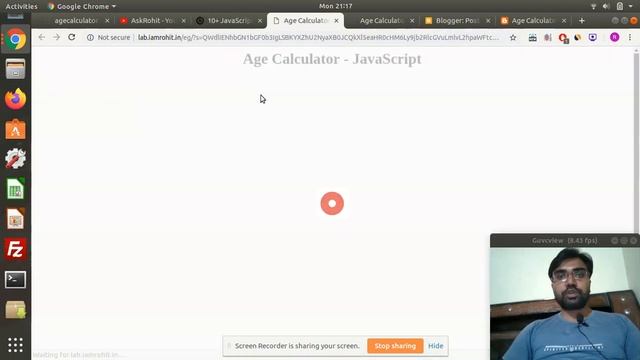The height and width of the screenshot is (360, 640).
Task: Open a new browser tab
Action: pos(582,20)
